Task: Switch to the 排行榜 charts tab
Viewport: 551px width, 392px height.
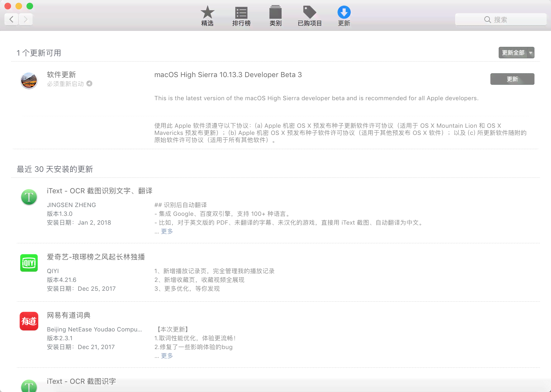Action: (241, 16)
